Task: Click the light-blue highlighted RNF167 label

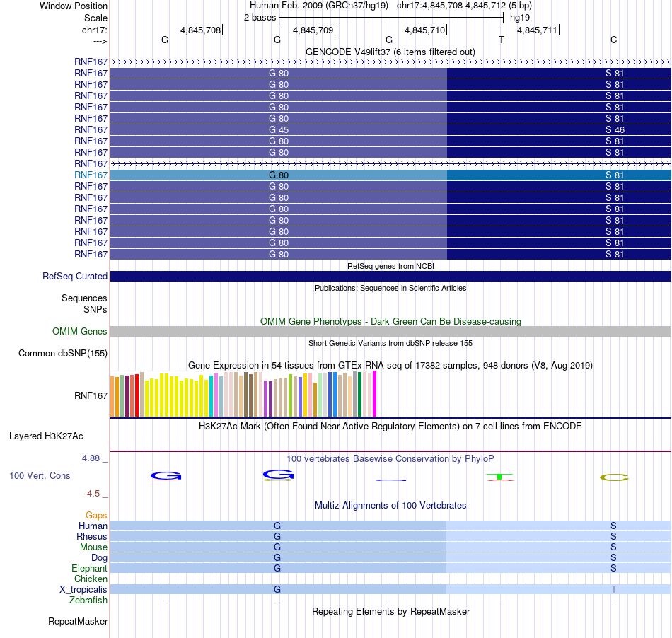Action: tap(91, 175)
